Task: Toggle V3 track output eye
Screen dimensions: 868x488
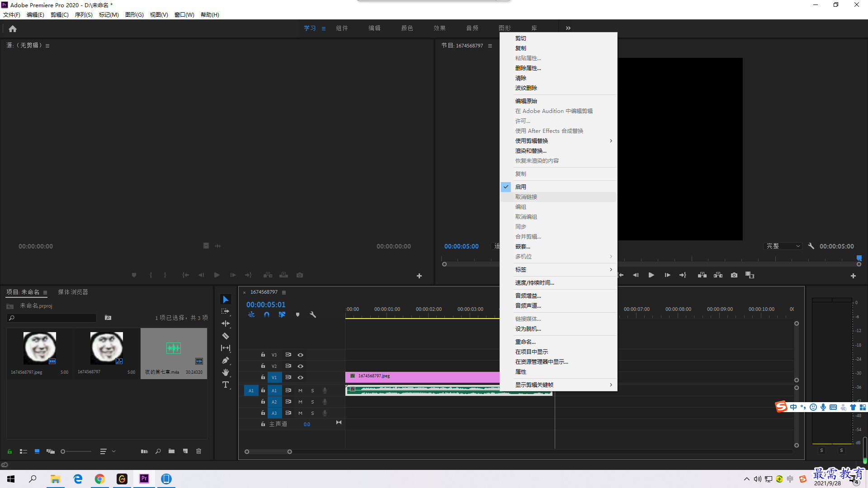Action: pyautogui.click(x=300, y=355)
